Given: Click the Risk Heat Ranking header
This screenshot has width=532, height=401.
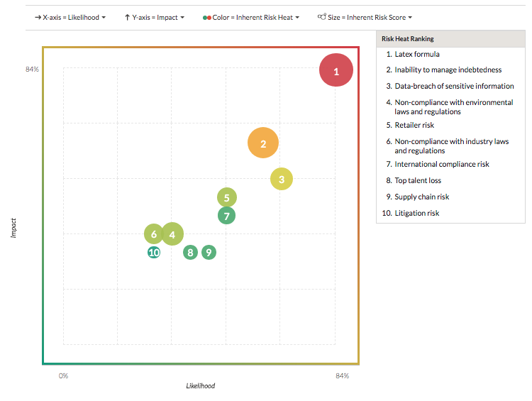Looking at the screenshot, I should click(x=408, y=38).
